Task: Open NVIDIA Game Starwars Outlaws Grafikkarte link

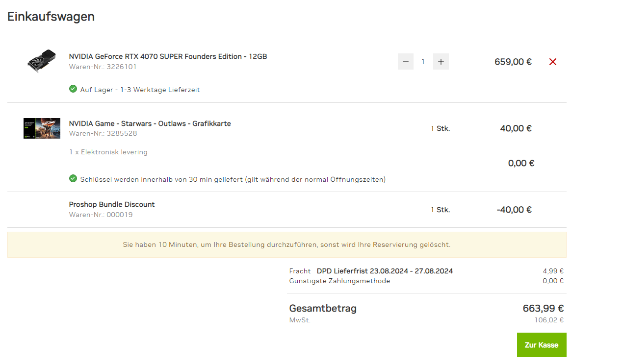Action: (150, 123)
